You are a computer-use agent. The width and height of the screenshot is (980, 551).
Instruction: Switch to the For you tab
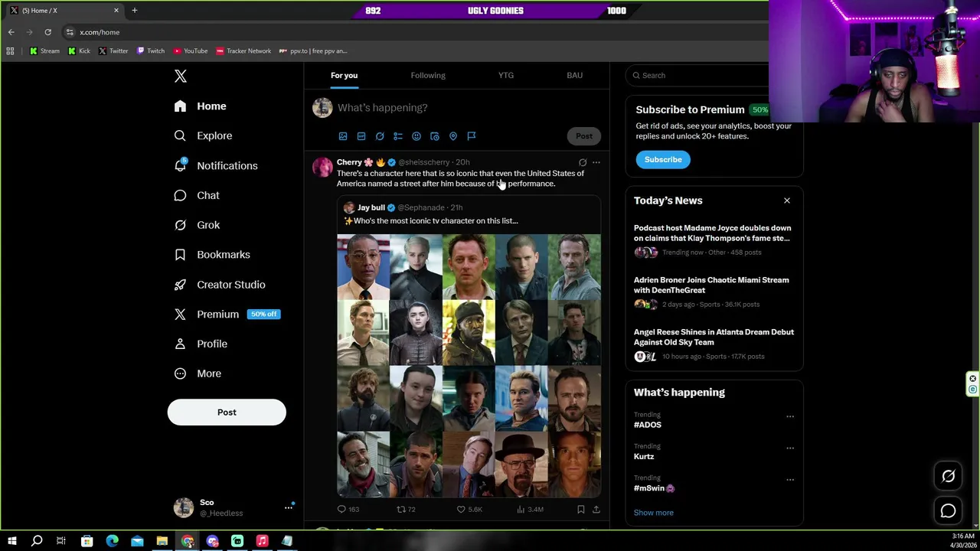click(x=344, y=75)
